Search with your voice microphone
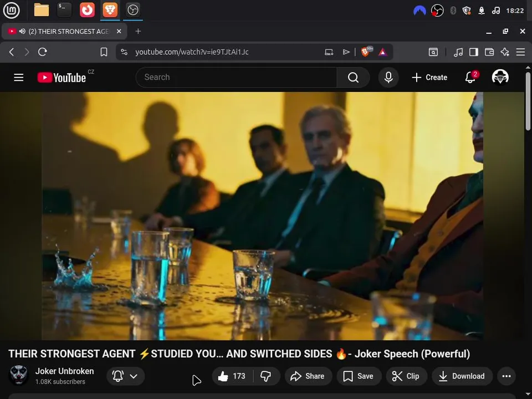Screen dimensions: 532x399 (388, 78)
